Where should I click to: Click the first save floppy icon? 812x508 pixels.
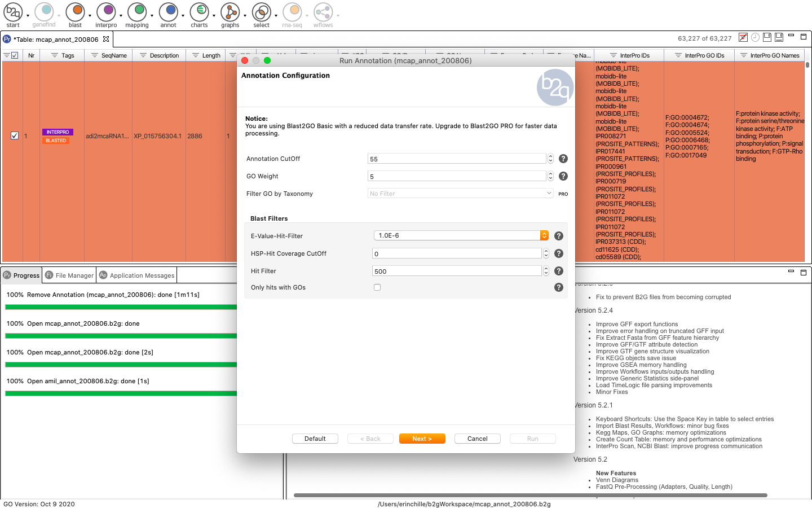(767, 37)
